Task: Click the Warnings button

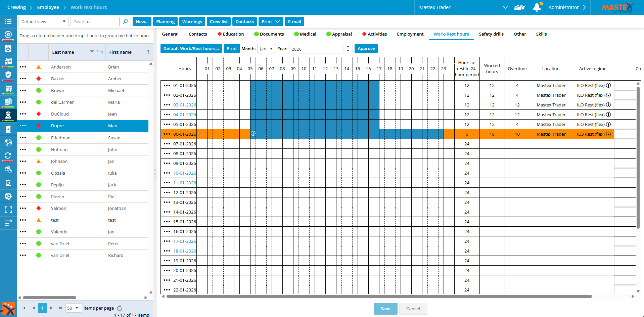Action: (192, 21)
